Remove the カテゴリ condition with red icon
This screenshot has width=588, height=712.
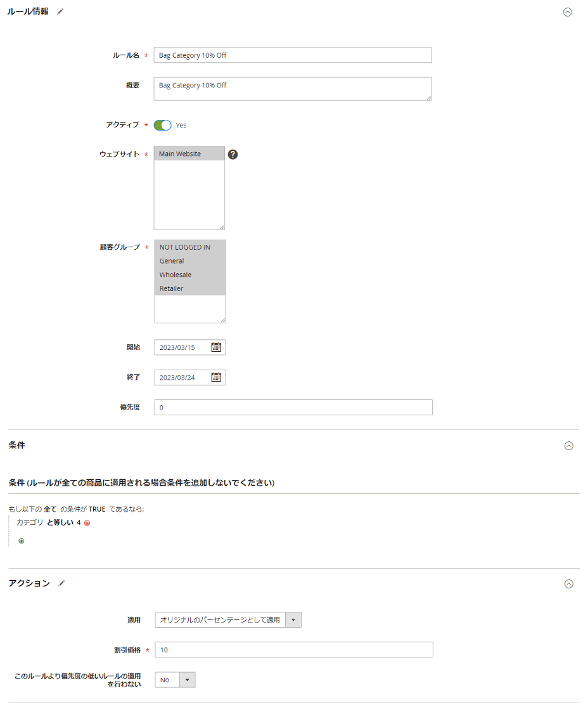coord(87,523)
